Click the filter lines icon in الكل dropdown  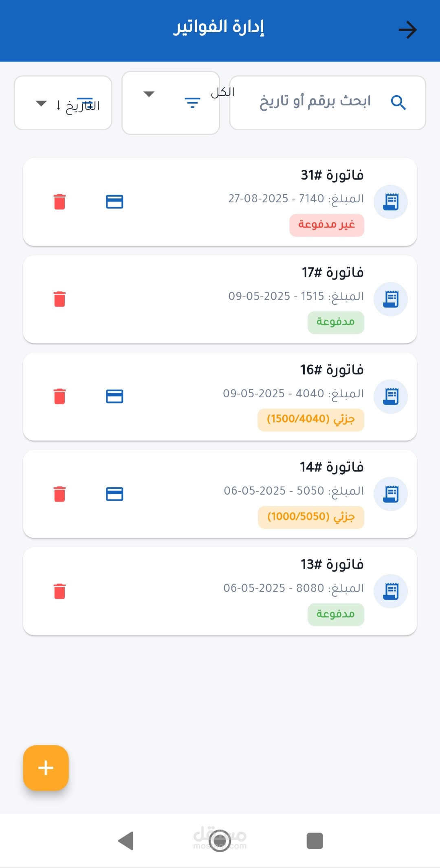pyautogui.click(x=192, y=103)
